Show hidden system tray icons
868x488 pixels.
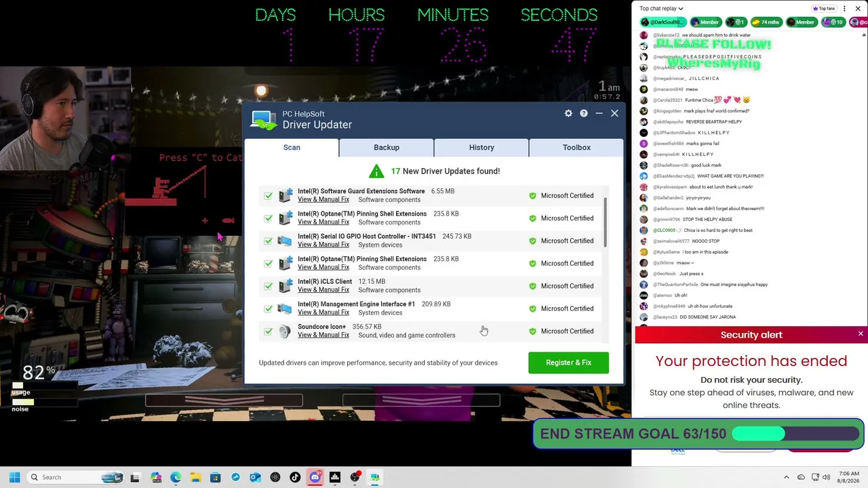787,477
